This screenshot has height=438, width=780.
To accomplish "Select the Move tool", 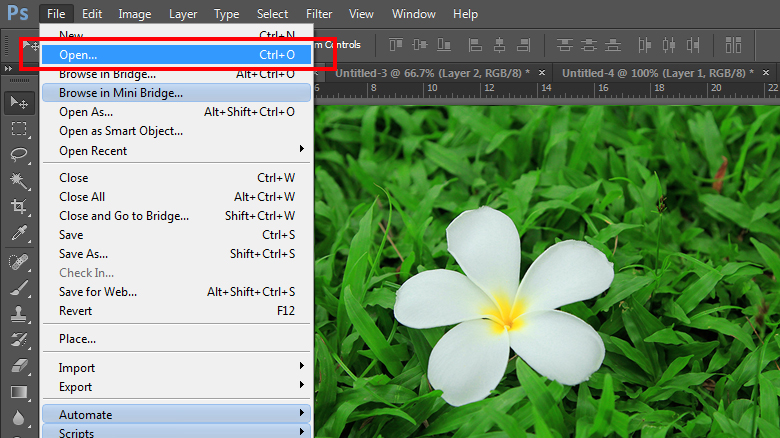I will pyautogui.click(x=18, y=102).
